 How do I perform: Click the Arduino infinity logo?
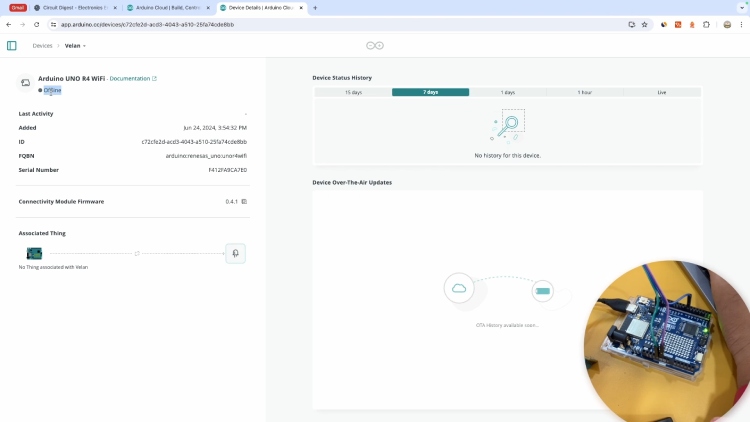[x=375, y=45]
